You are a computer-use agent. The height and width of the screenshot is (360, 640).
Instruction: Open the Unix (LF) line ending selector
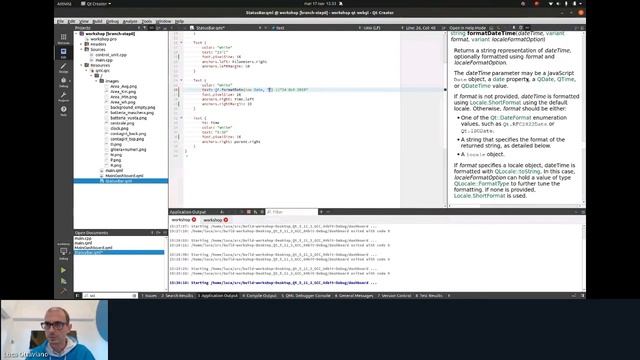[372, 28]
